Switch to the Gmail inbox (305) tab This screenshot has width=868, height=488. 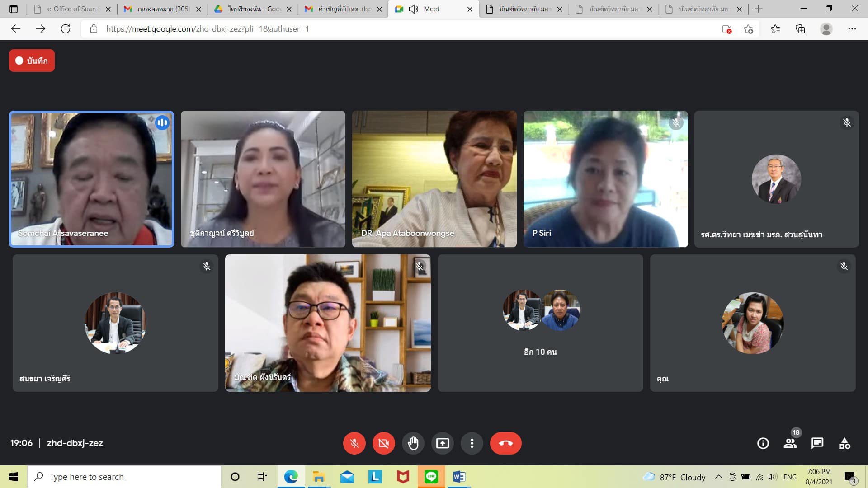click(x=162, y=9)
